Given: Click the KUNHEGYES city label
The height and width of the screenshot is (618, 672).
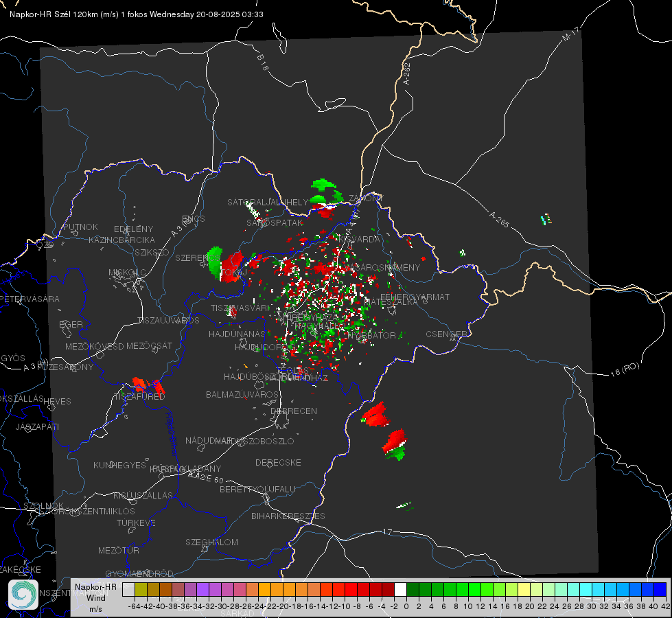Looking at the screenshot, I should [x=119, y=466].
